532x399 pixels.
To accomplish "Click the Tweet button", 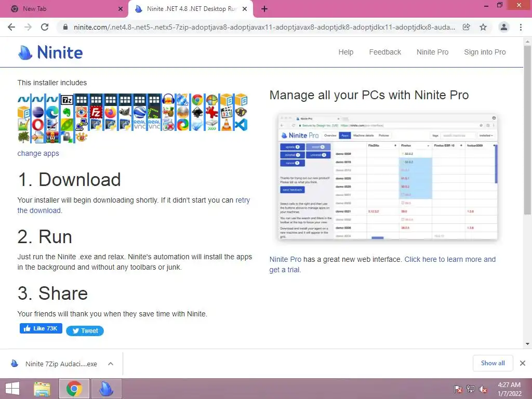I will pos(85,331).
